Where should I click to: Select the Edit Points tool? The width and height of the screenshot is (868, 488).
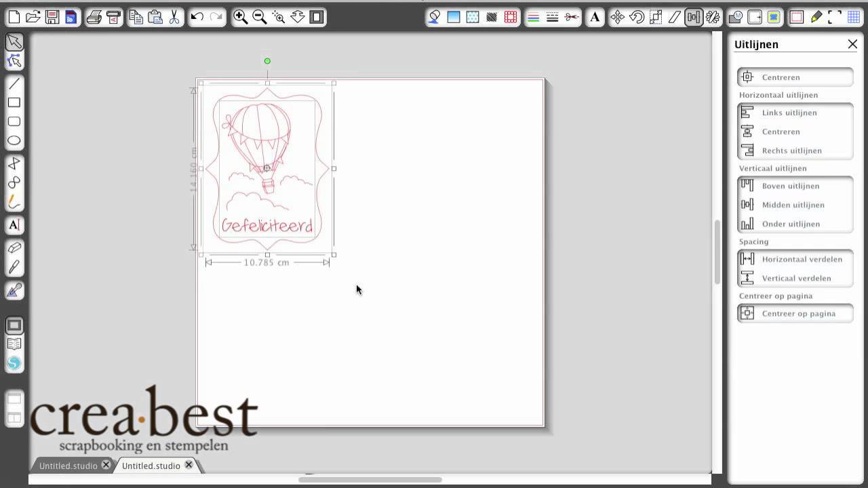tap(14, 62)
